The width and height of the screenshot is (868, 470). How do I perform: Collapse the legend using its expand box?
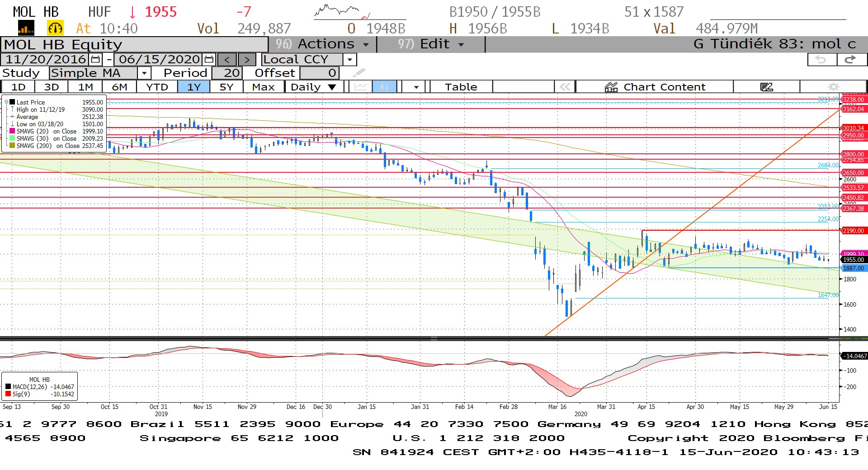(6, 102)
